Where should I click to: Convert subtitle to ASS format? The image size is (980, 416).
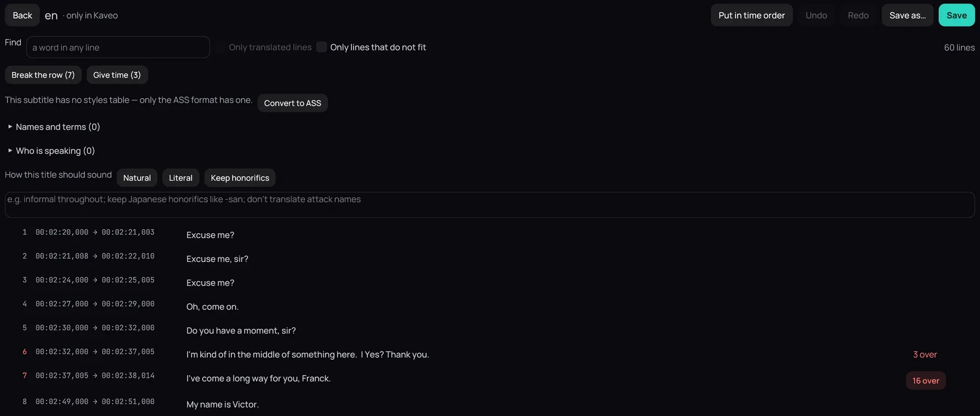pos(293,103)
